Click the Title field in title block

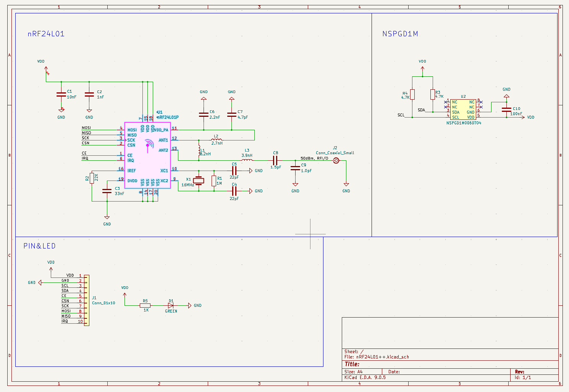point(352,364)
